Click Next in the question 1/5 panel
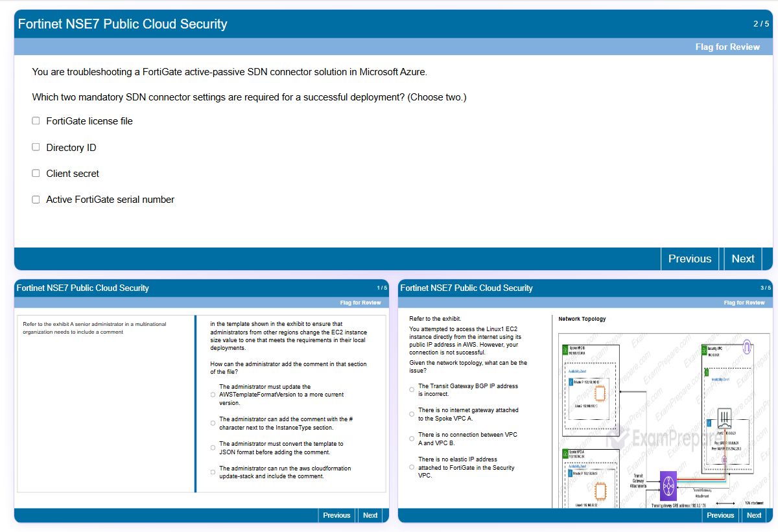The height and width of the screenshot is (532, 778). click(x=370, y=515)
